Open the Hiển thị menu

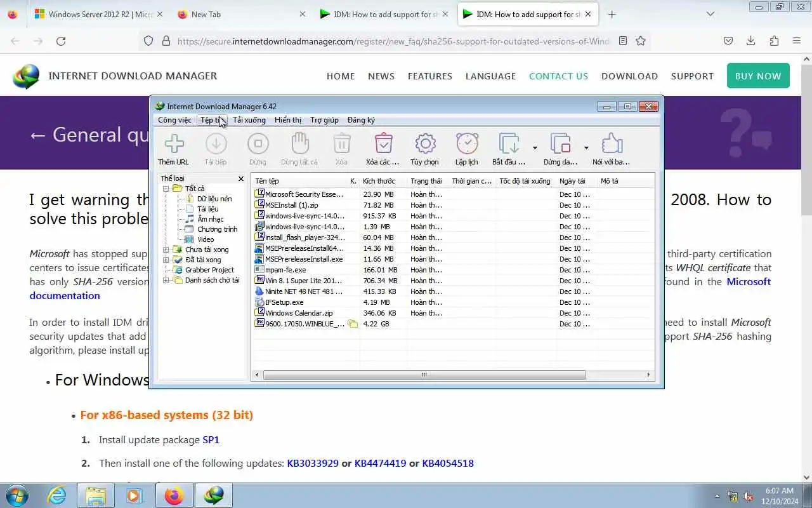tap(288, 120)
